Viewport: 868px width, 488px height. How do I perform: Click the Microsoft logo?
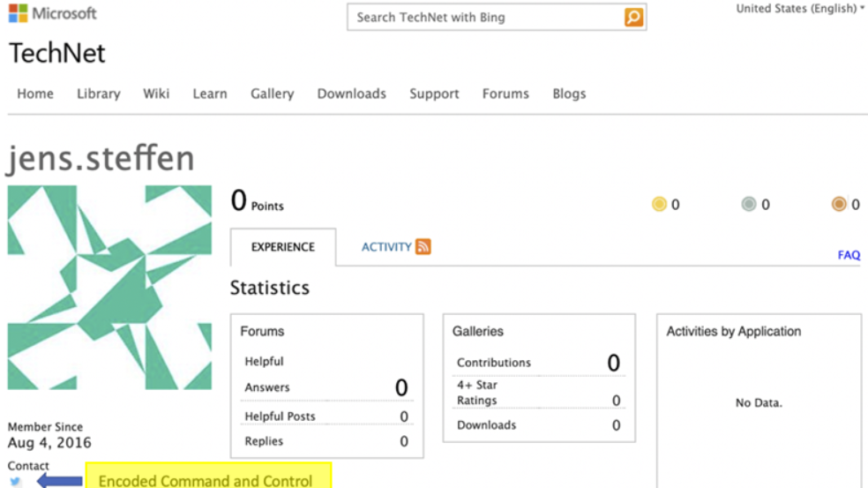click(x=53, y=13)
